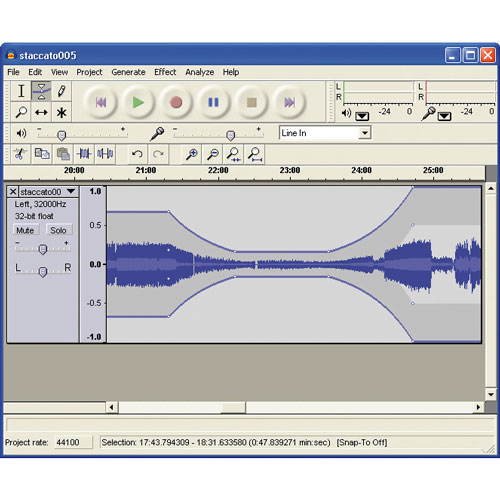Toggle the Mute button on track
The height and width of the screenshot is (500, 500).
pos(25,230)
